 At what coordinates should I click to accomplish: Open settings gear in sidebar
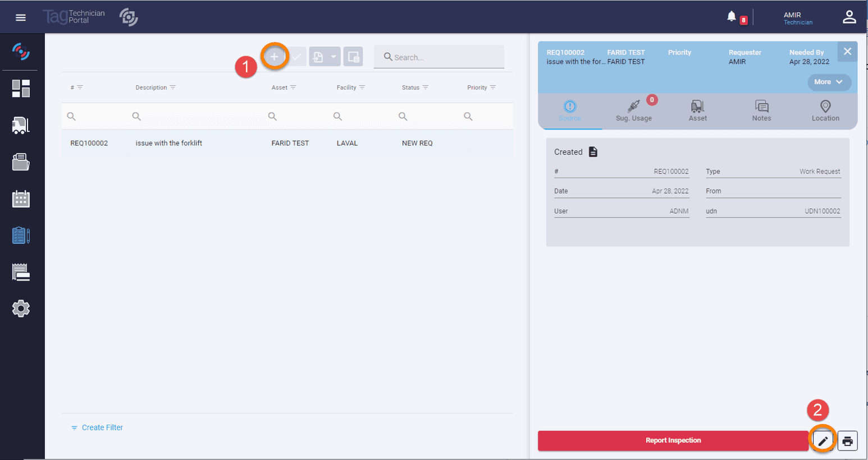(x=21, y=309)
